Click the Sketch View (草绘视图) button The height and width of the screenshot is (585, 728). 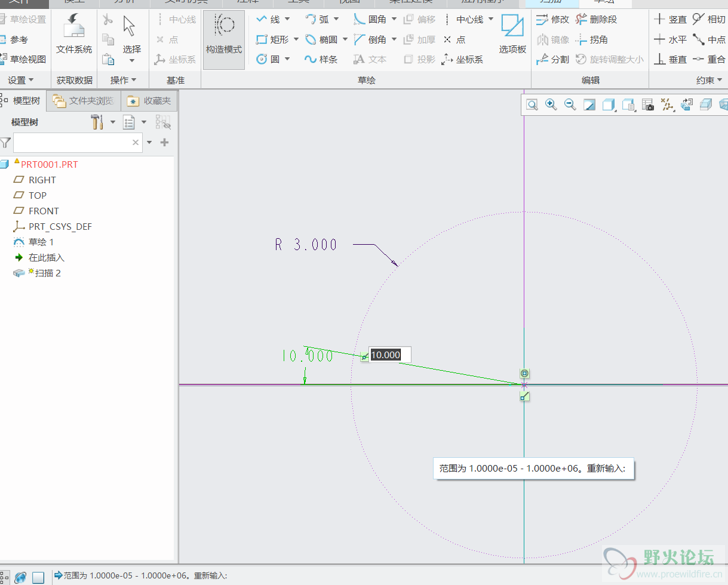pyautogui.click(x=23, y=59)
